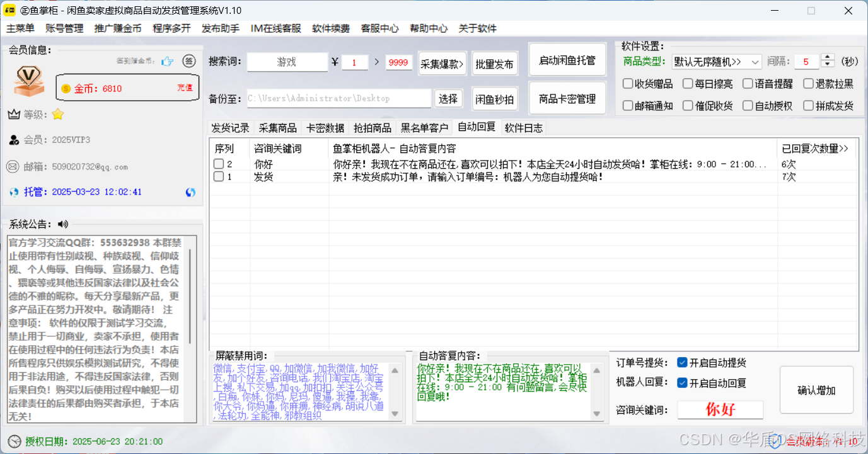Switch to the 黑名单客户 tab
Screen dimensions: 868x454
[425, 128]
